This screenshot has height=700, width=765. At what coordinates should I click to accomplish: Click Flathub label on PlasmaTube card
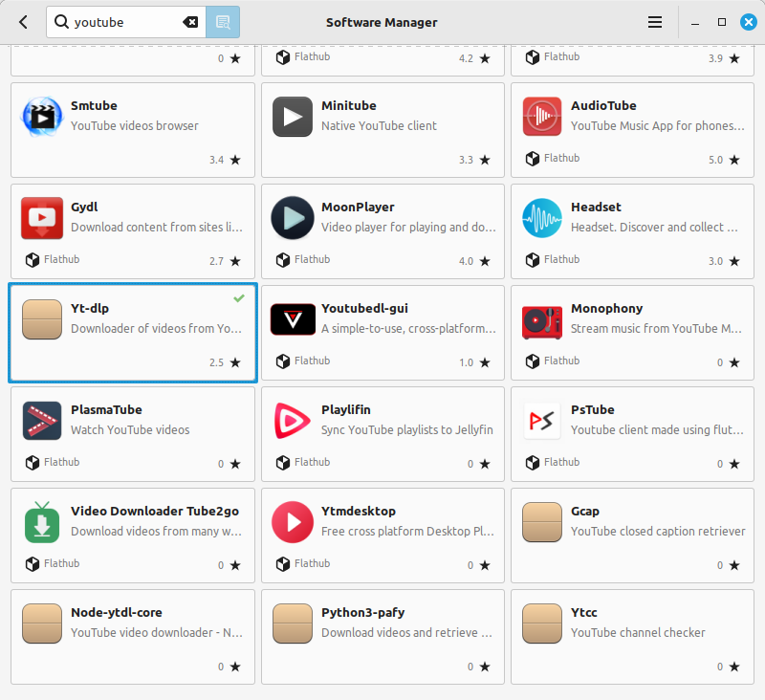click(61, 463)
